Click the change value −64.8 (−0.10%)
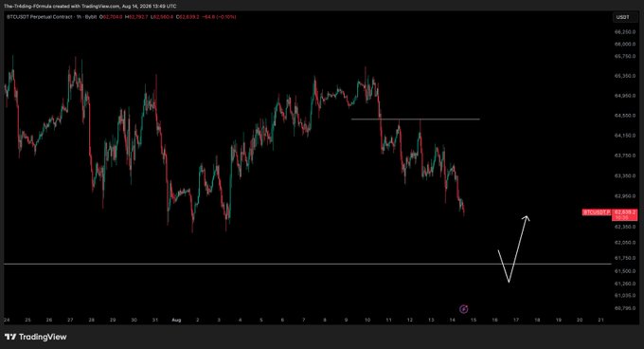The height and width of the screenshot is (349, 644). [219, 17]
